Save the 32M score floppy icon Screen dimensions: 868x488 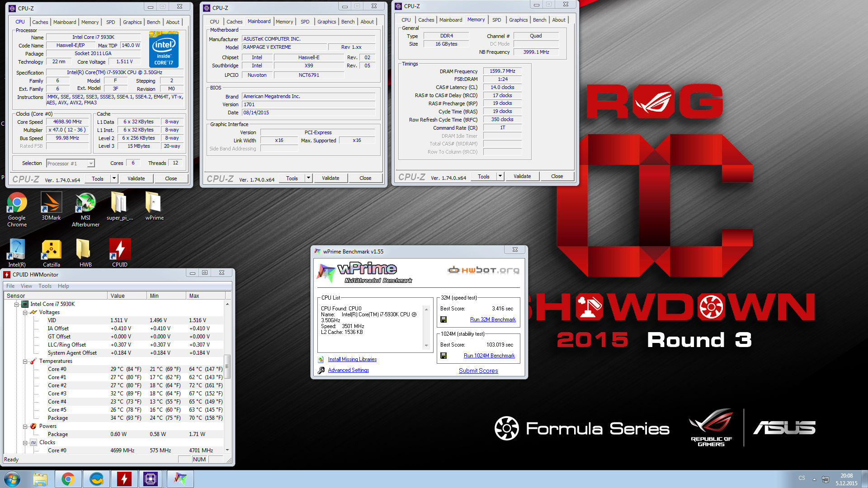coord(443,319)
